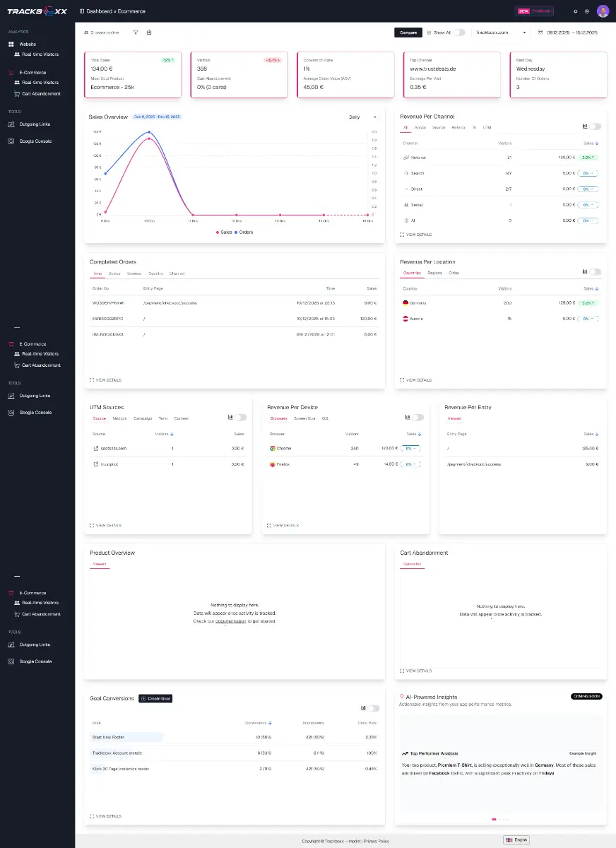Click the Germany flag in Revenue Per Location
616x848 pixels.
coord(404,302)
